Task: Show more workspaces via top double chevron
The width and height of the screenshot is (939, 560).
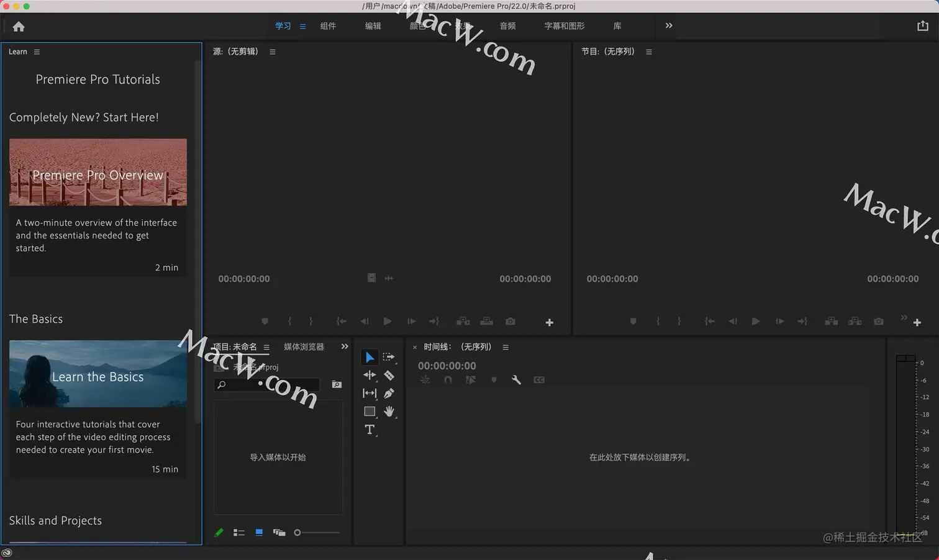Action: point(669,25)
